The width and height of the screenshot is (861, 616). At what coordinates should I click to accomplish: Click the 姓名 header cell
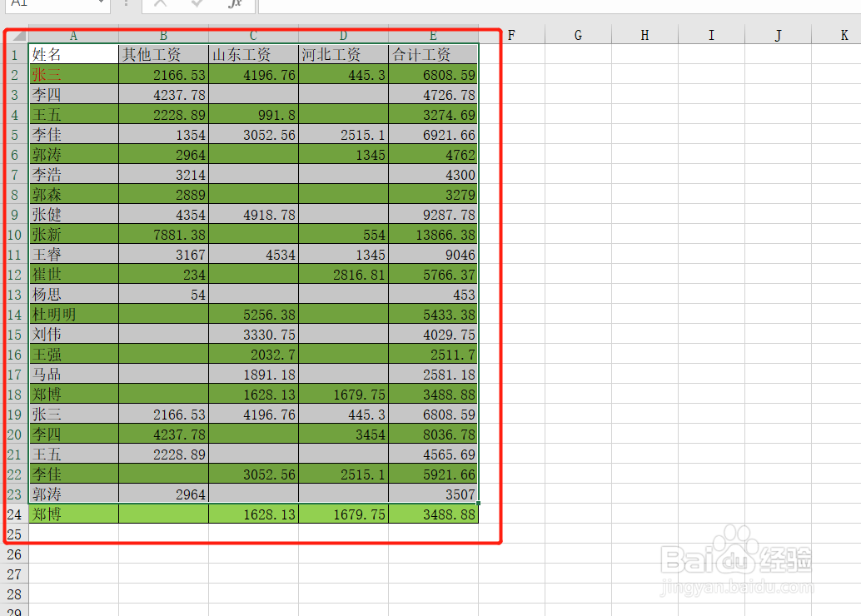[73, 54]
